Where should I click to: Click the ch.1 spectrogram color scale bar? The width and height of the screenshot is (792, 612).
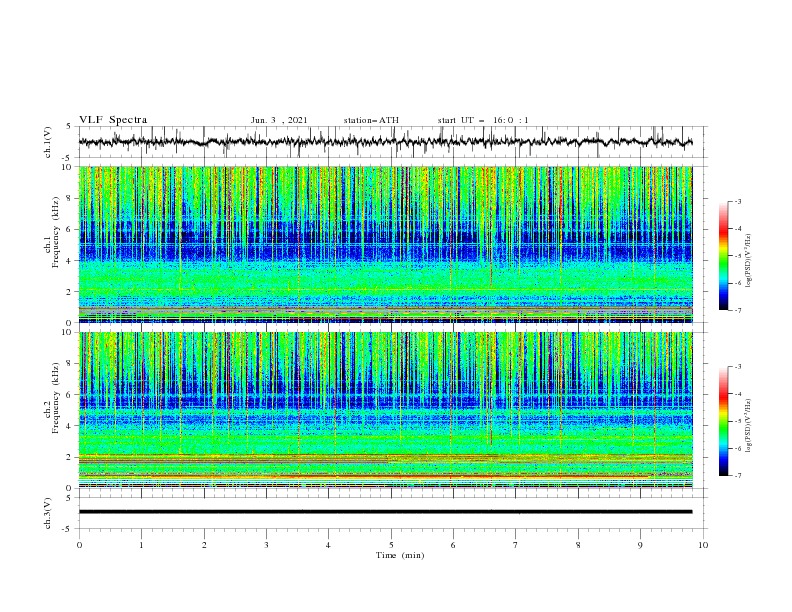[x=723, y=256]
